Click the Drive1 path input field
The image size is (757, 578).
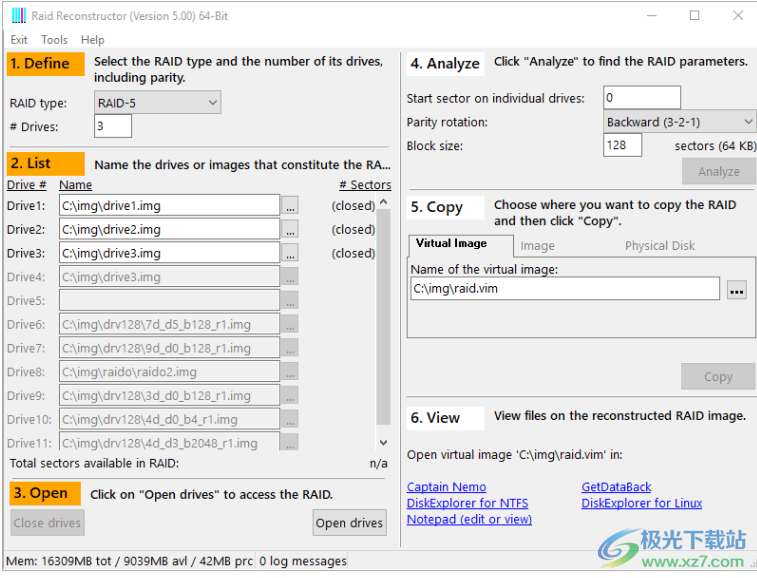pyautogui.click(x=169, y=206)
